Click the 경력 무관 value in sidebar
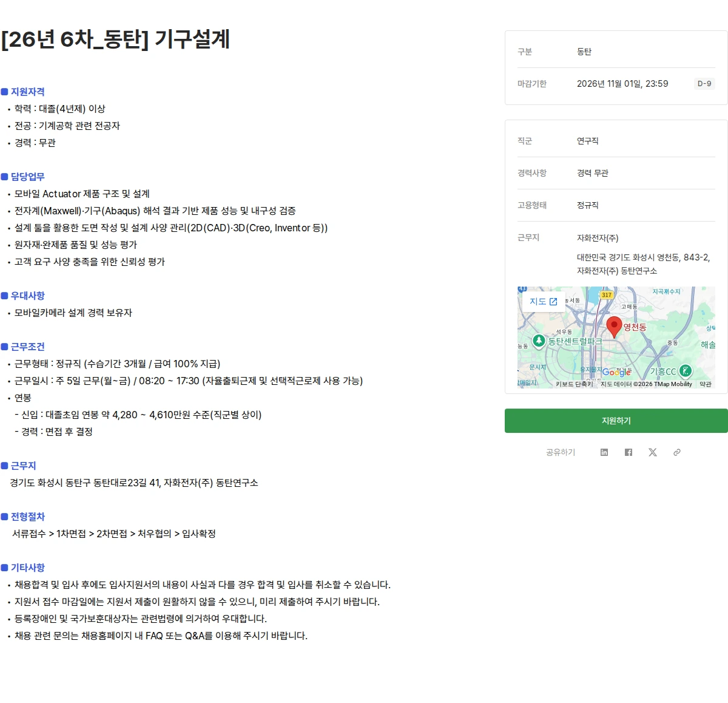Viewport: 728px width, 703px height. pyautogui.click(x=593, y=173)
